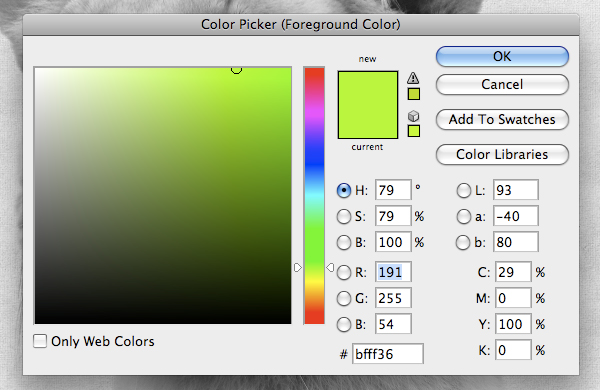Click the 'new' label above the preview
This screenshot has height=390, width=600.
(367, 59)
